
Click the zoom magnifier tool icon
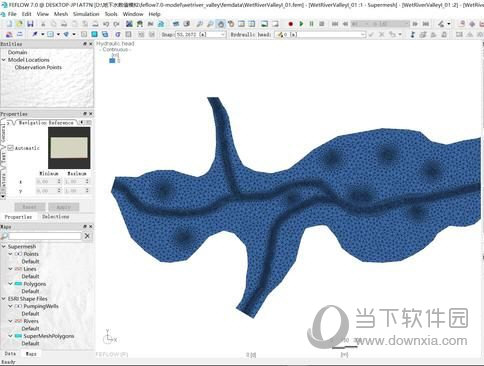coord(200,24)
